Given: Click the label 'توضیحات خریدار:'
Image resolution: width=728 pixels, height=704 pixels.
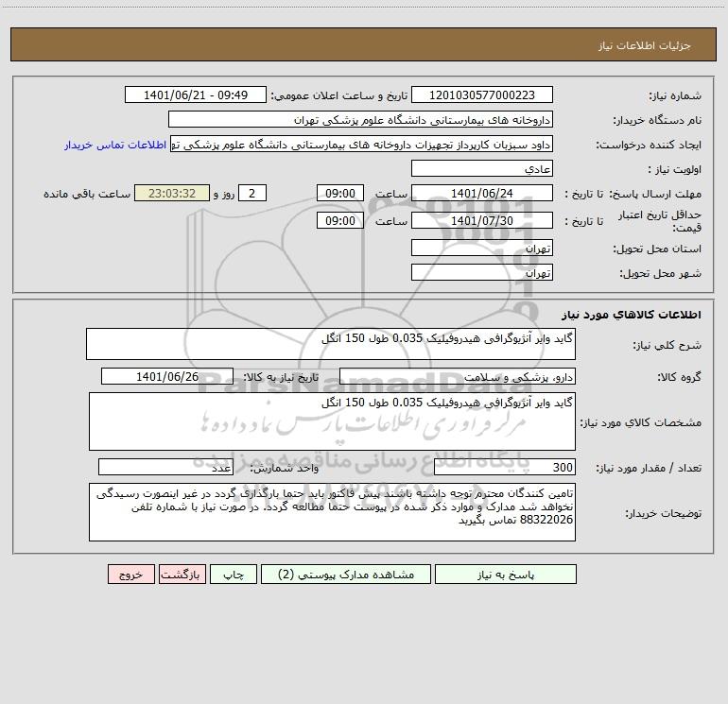Looking at the screenshot, I should (664, 513).
